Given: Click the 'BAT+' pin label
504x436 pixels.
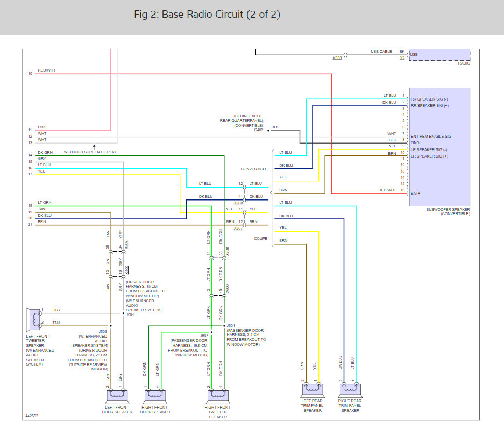Looking at the screenshot, I should pyautogui.click(x=415, y=194).
